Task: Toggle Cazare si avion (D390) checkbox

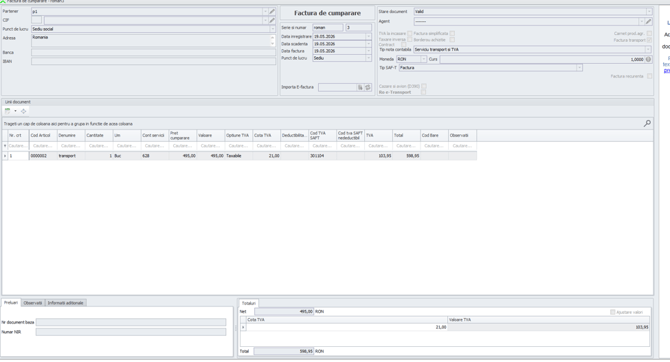Action: [423, 86]
